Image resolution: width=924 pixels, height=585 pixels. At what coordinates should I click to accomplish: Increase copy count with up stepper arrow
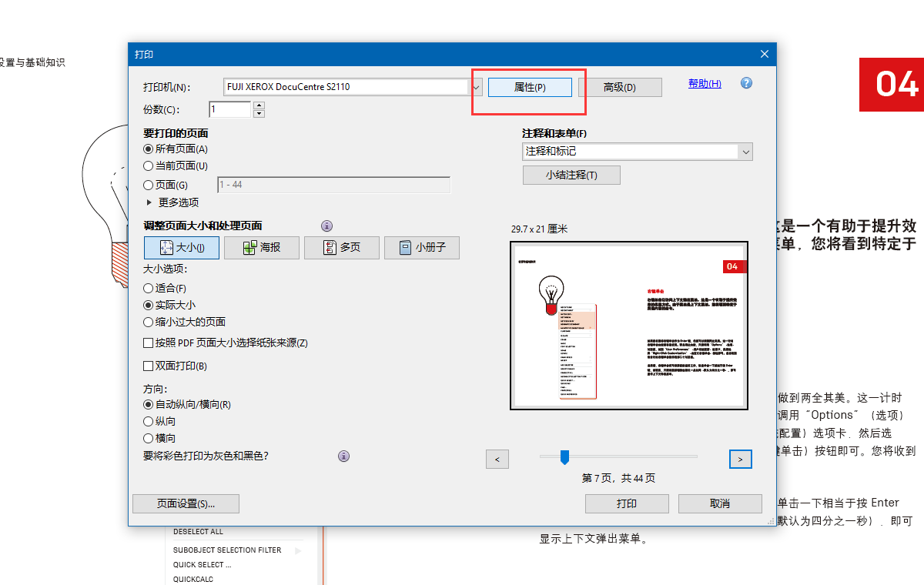coord(258,105)
